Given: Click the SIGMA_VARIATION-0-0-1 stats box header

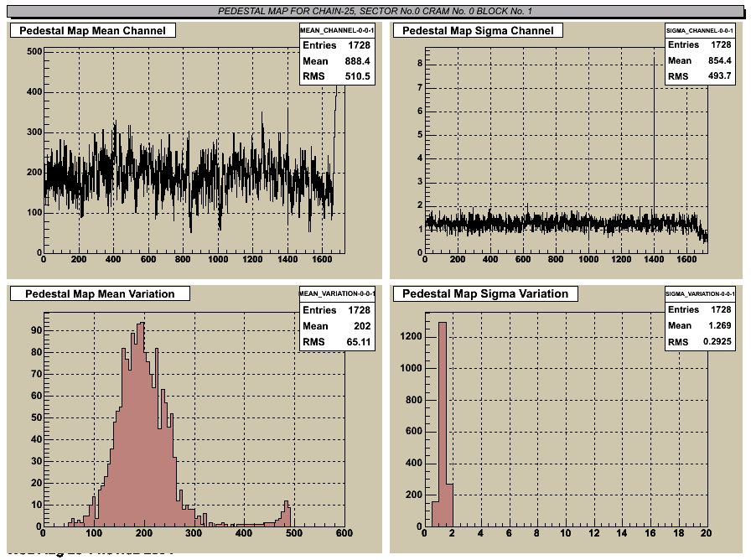Looking at the screenshot, I should pyautogui.click(x=700, y=293).
